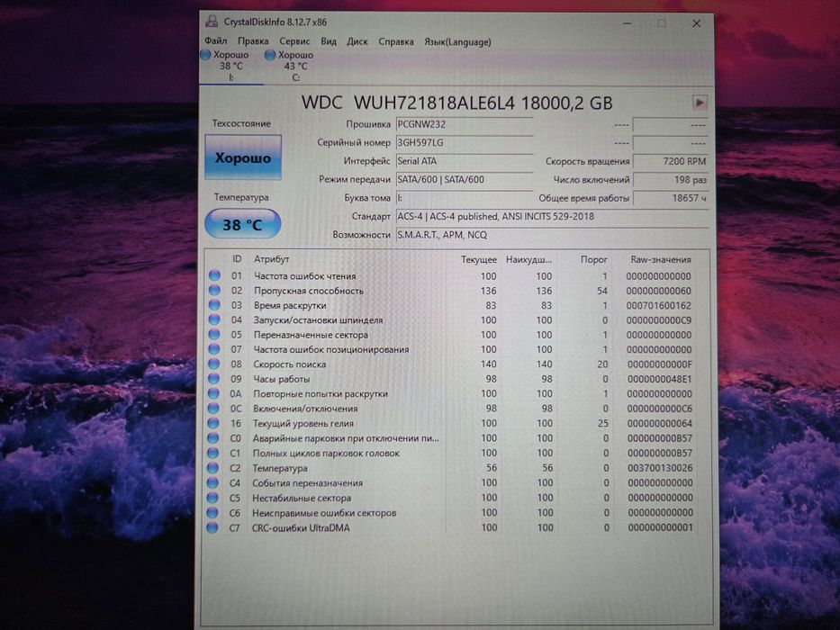Click status circle for attribute 0A

pyautogui.click(x=213, y=393)
